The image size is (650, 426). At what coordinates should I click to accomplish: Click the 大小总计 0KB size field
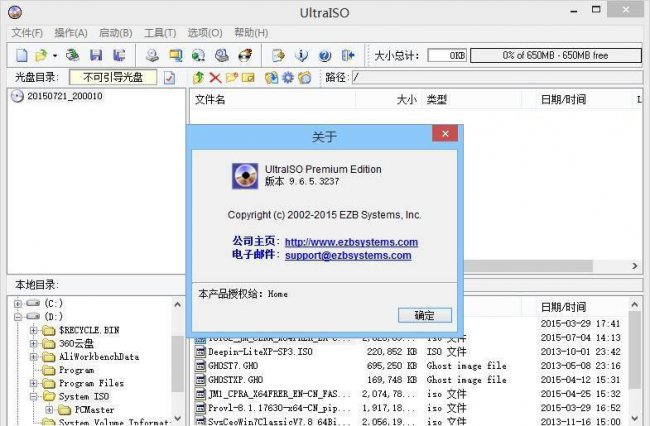click(x=447, y=55)
